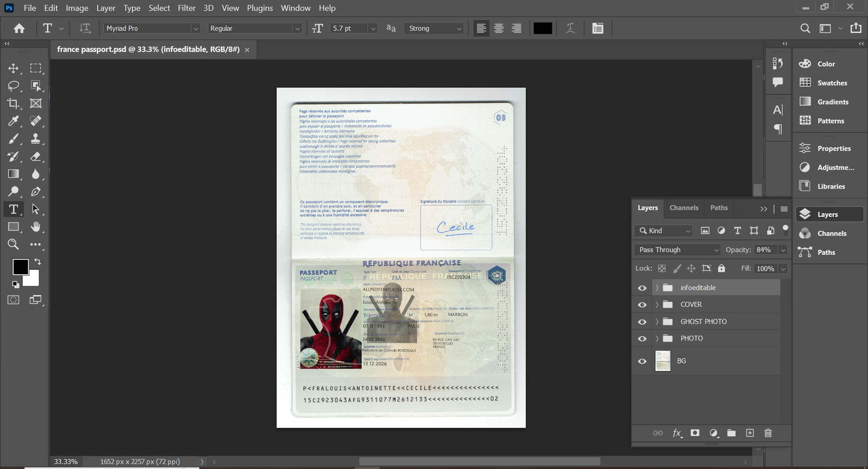This screenshot has height=469, width=868.
Task: Hide the COVER layer group
Action: (642, 305)
